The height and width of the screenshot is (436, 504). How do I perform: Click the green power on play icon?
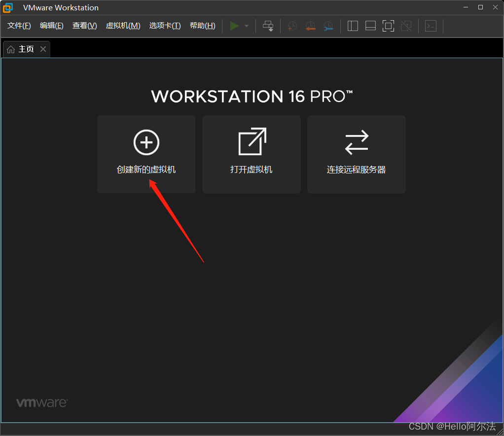coord(234,26)
